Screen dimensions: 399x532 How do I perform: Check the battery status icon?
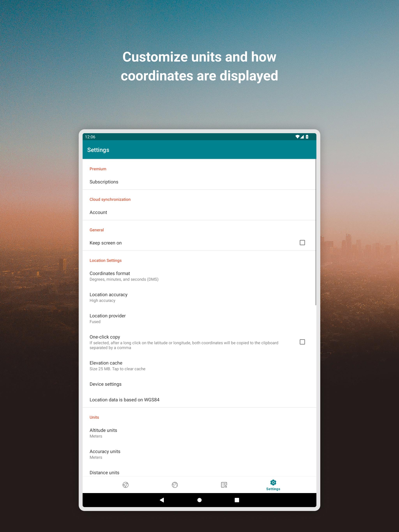[307, 137]
